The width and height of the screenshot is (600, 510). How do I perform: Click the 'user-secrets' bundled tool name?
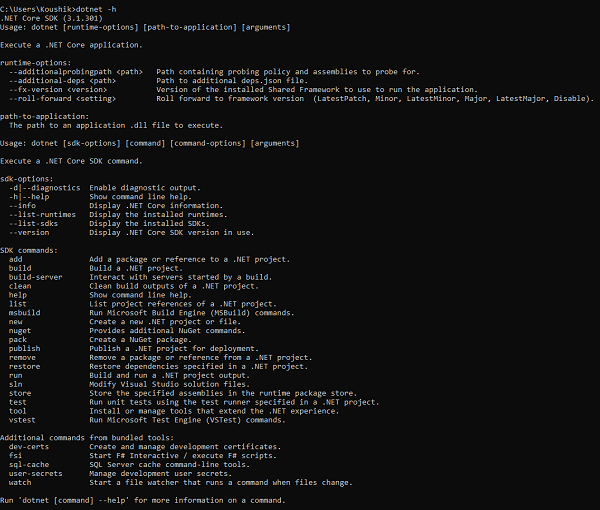click(35, 471)
